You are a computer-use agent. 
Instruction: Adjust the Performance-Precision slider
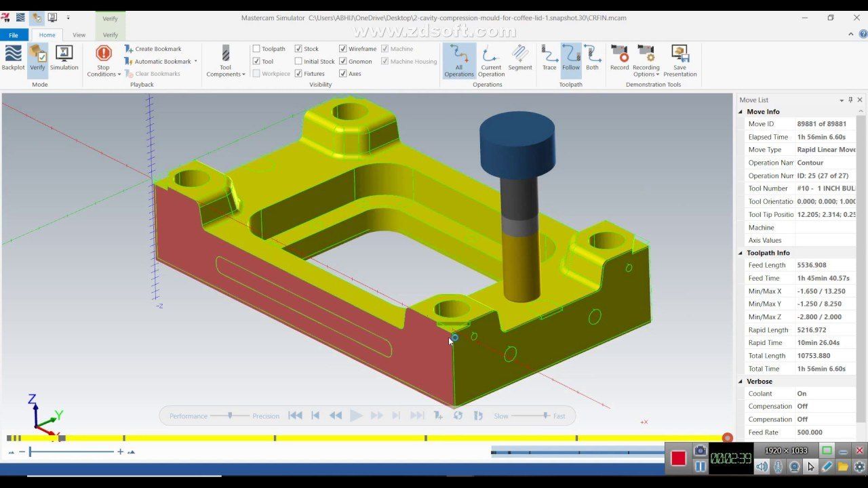(230, 415)
